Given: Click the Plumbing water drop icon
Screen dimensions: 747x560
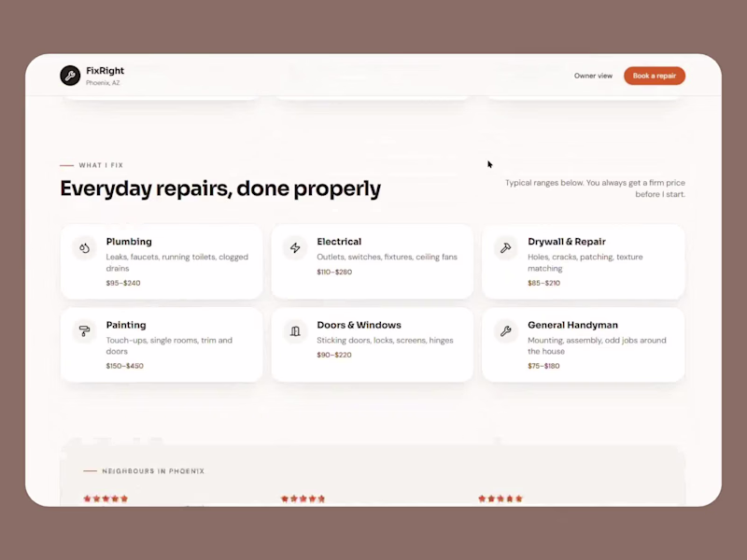Looking at the screenshot, I should (x=84, y=248).
